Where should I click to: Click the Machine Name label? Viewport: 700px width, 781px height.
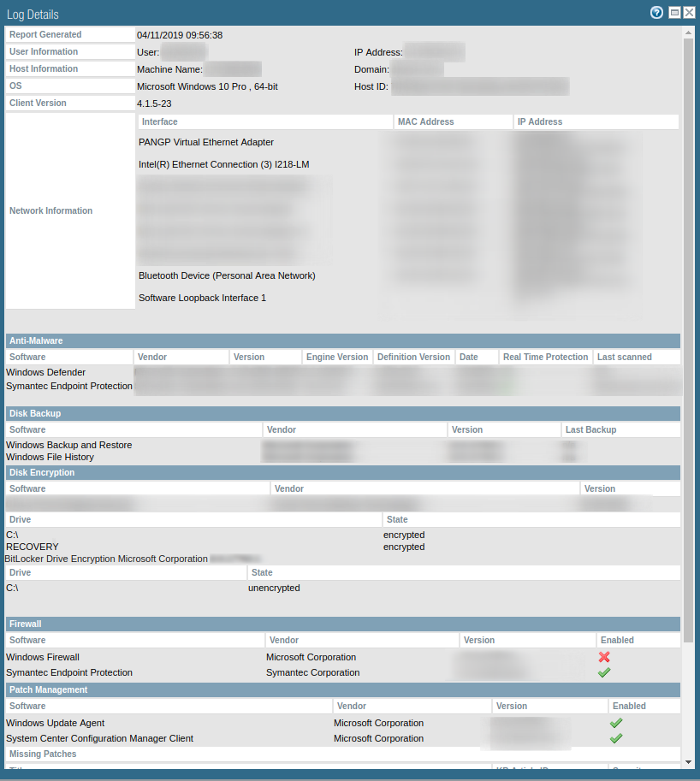(170, 70)
